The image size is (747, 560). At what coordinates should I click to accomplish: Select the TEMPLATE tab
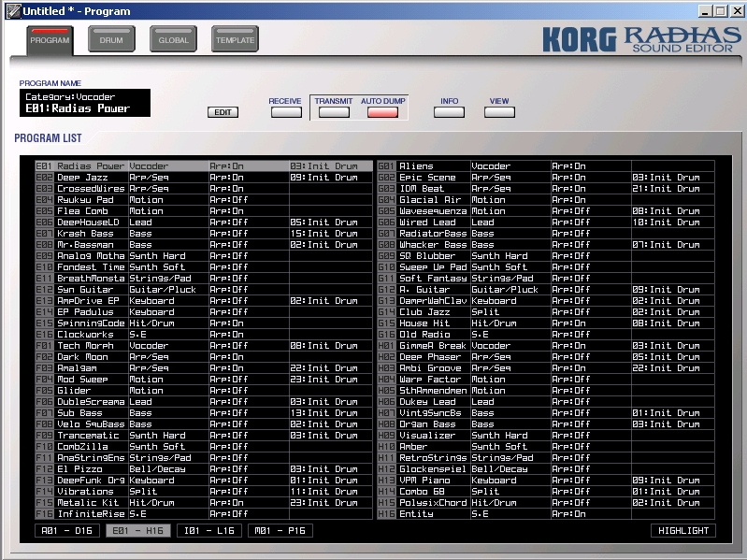(x=235, y=40)
